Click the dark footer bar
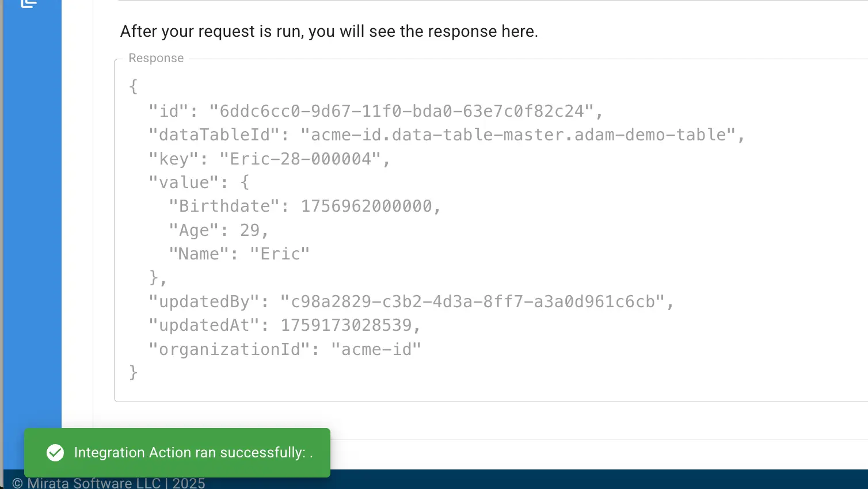The height and width of the screenshot is (489, 868). point(518,480)
